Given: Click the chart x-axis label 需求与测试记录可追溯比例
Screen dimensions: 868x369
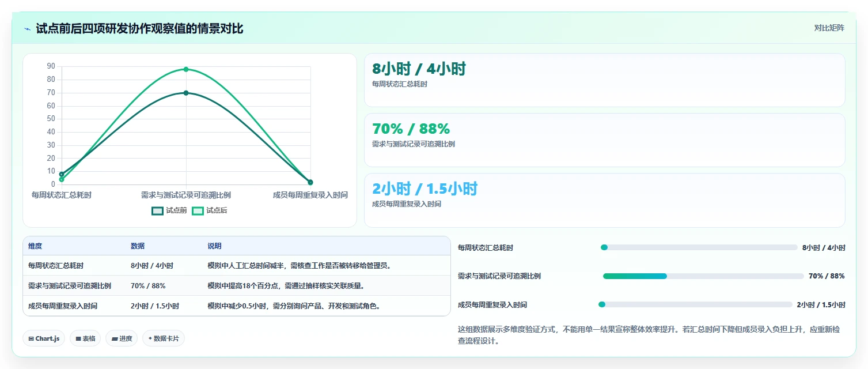Looking at the screenshot, I should [186, 195].
